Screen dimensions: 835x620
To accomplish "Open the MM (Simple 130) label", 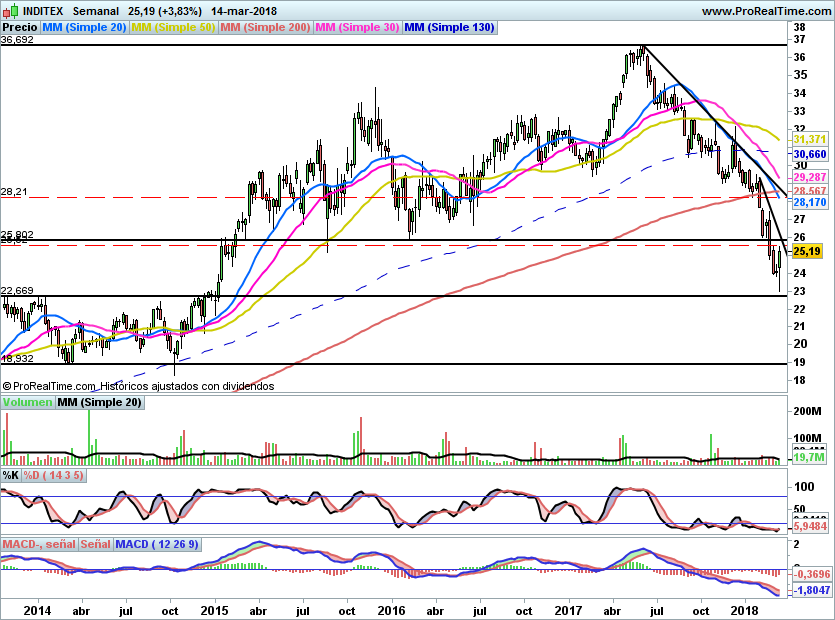I will (450, 27).
